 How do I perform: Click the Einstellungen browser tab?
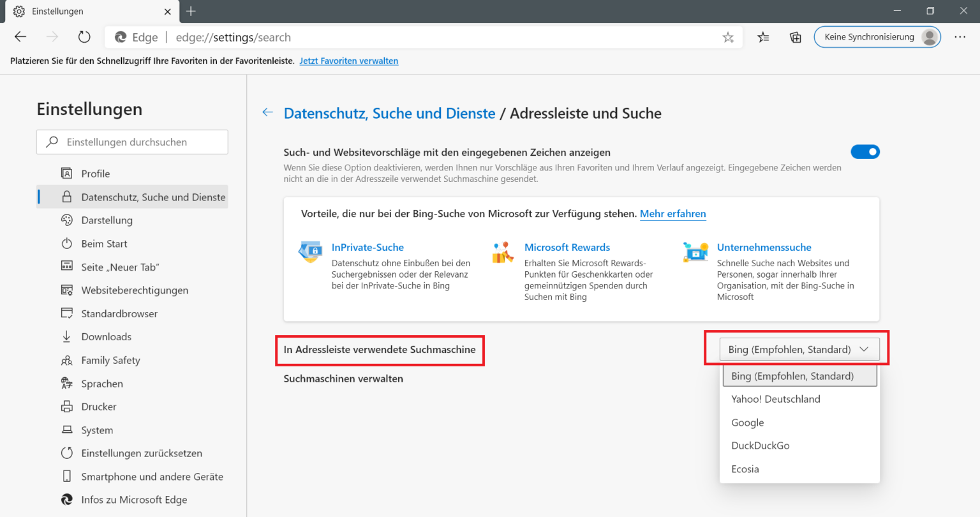[x=92, y=11]
